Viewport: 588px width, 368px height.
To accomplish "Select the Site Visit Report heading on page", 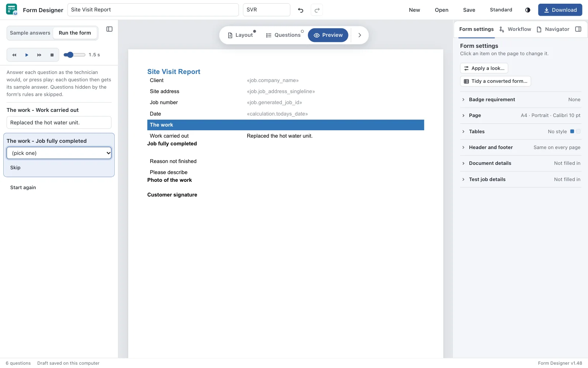I will point(174,72).
